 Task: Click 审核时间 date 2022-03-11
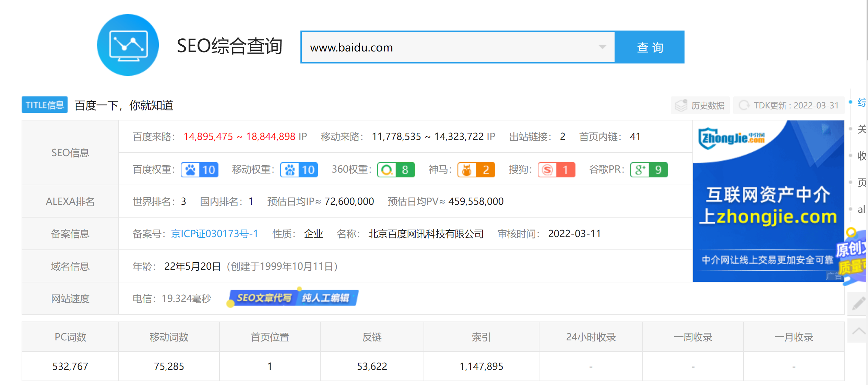[574, 234]
